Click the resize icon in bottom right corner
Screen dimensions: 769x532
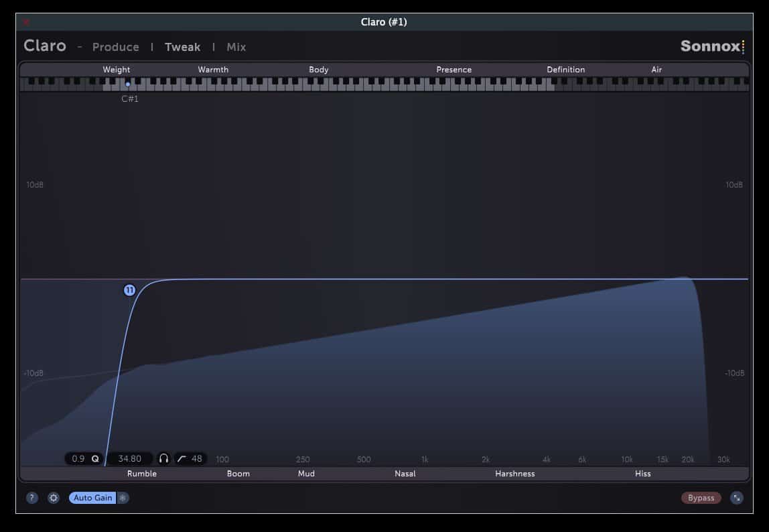coord(737,498)
